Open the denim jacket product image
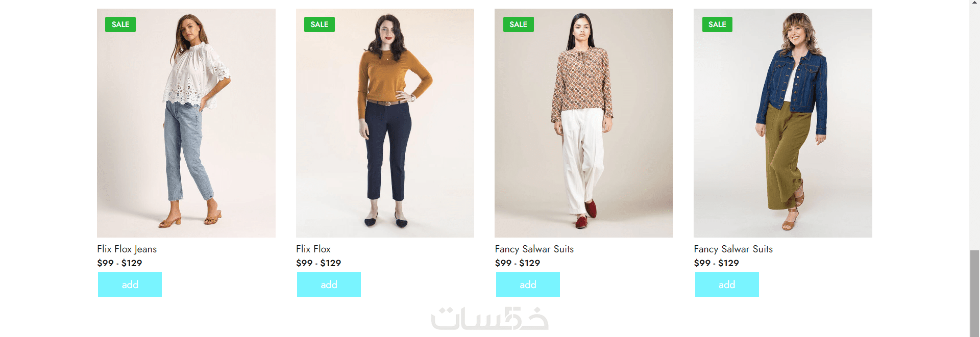The image size is (980, 337). click(783, 123)
